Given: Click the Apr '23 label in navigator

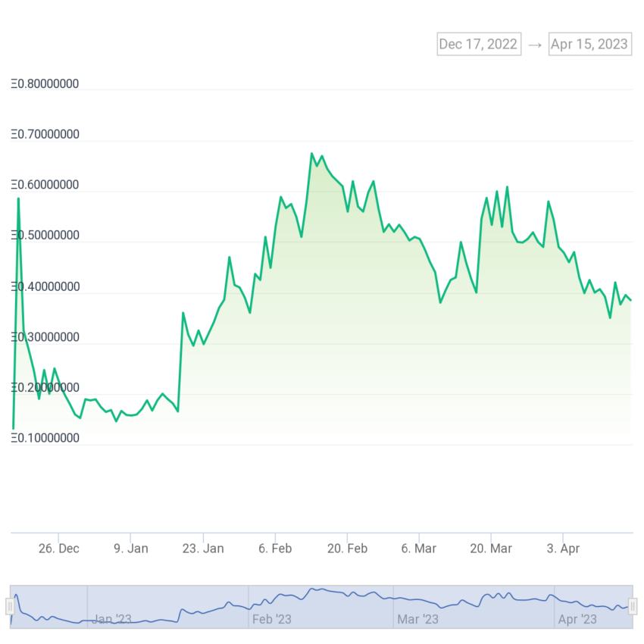Looking at the screenshot, I should click(577, 619).
